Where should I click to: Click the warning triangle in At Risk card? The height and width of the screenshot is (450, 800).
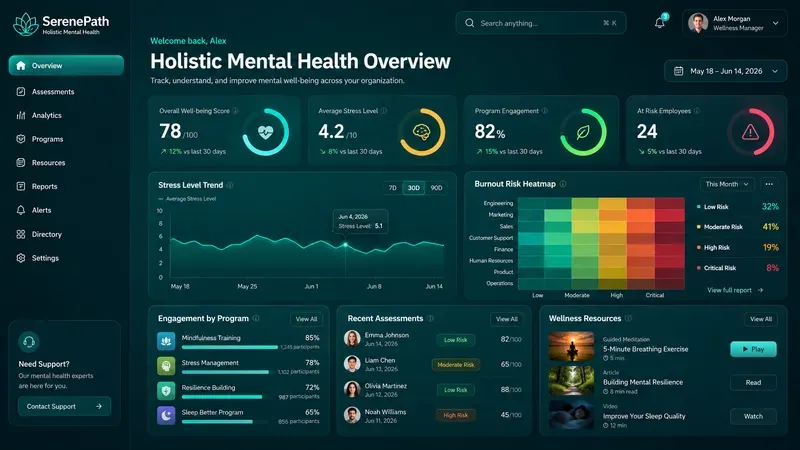750,132
